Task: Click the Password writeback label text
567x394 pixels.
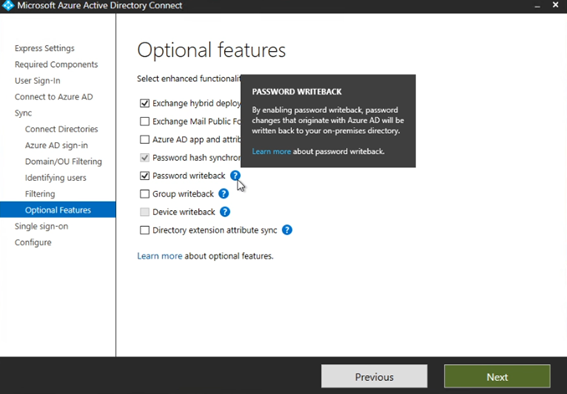Action: tap(189, 176)
